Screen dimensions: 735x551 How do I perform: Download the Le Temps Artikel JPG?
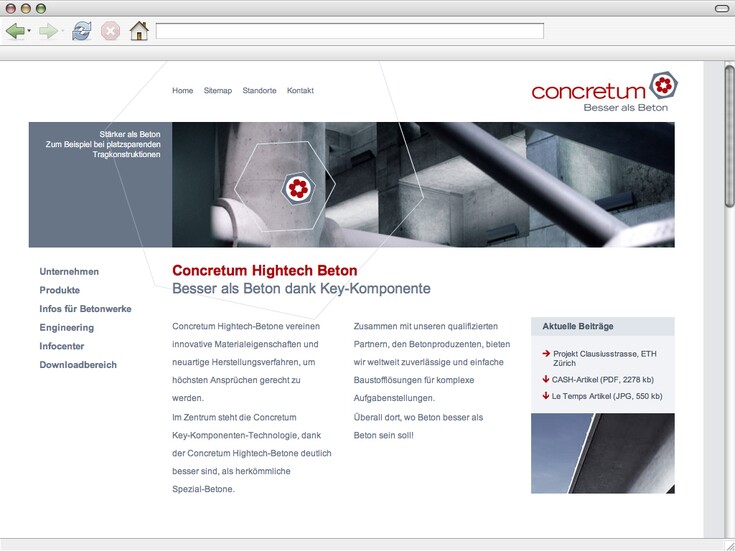coord(607,396)
